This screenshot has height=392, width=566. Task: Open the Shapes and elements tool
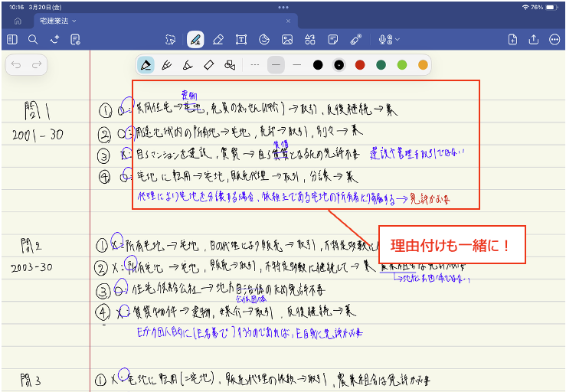(309, 39)
